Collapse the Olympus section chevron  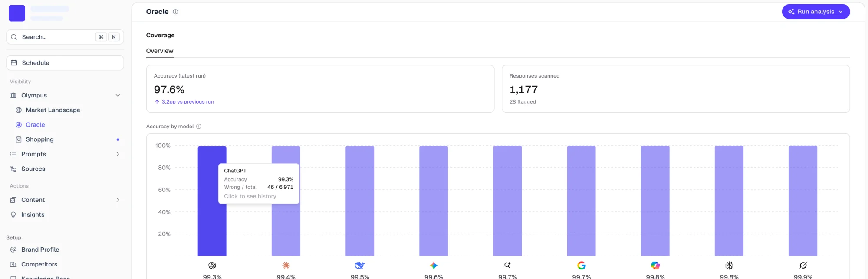coord(118,95)
